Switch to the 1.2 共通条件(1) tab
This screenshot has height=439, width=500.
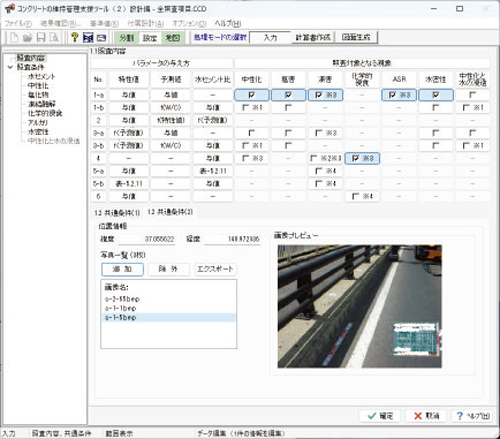click(x=117, y=213)
